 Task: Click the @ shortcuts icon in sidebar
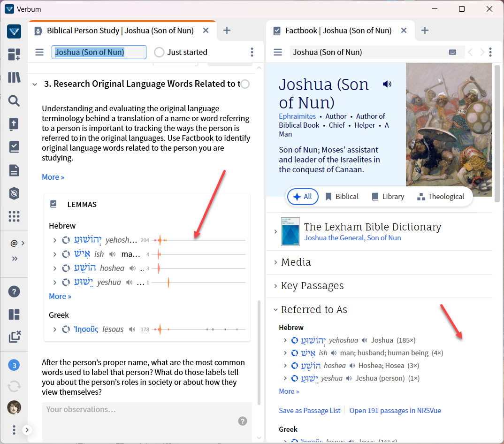[14, 243]
